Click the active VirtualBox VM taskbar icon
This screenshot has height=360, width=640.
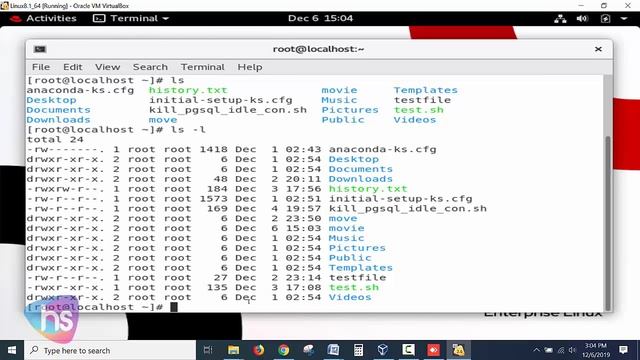pos(458,350)
